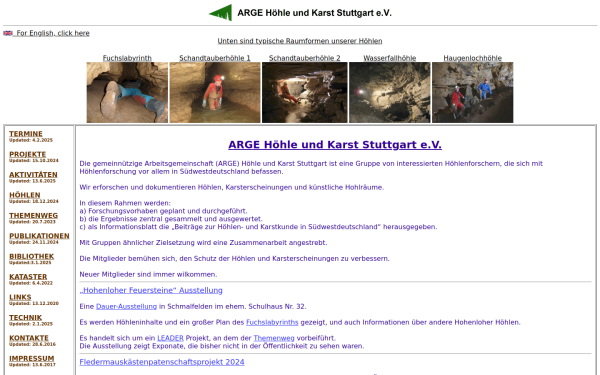This screenshot has height=375, width=600.
Task: Select PUBLIKATIONEN in the sidebar
Action: click(39, 236)
